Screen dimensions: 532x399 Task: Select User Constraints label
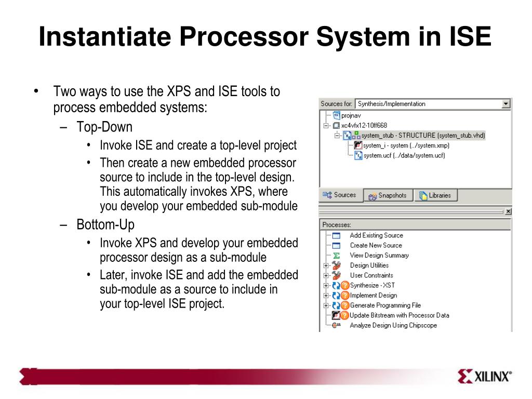tap(371, 275)
